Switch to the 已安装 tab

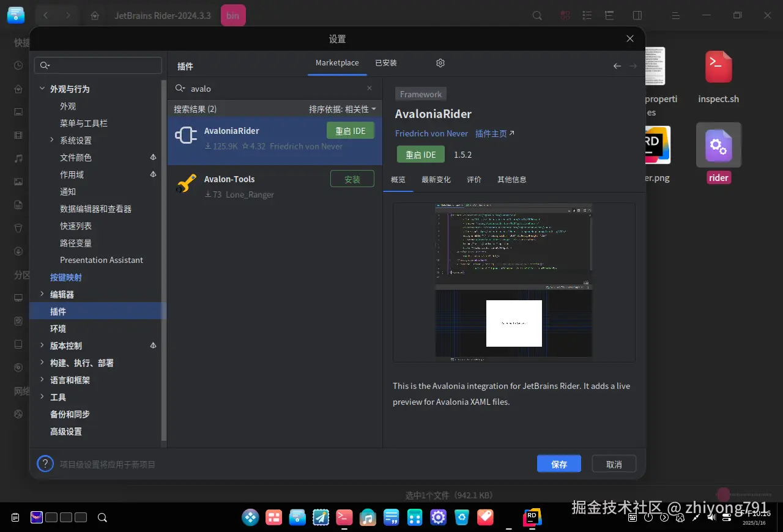coord(386,63)
